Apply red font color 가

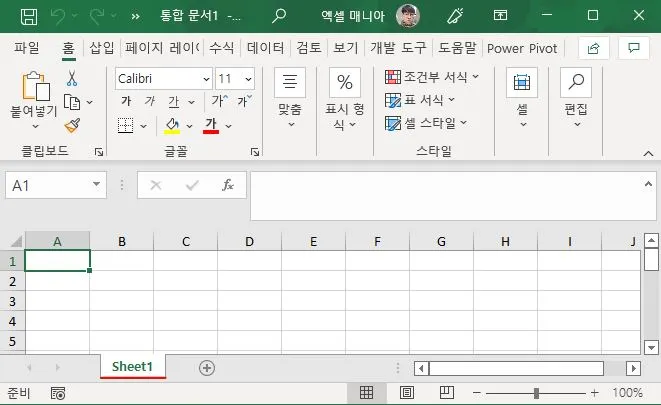point(211,126)
